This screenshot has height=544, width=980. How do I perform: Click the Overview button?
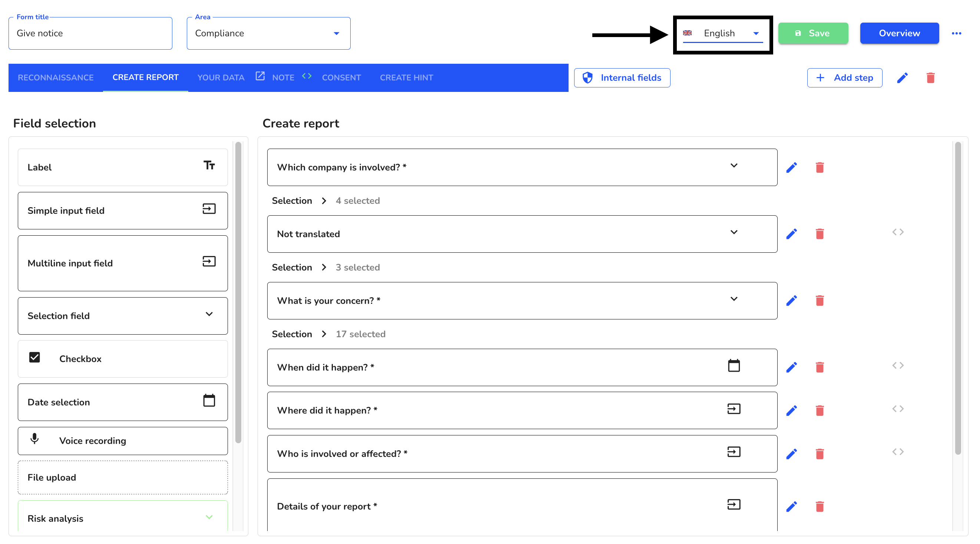point(899,33)
